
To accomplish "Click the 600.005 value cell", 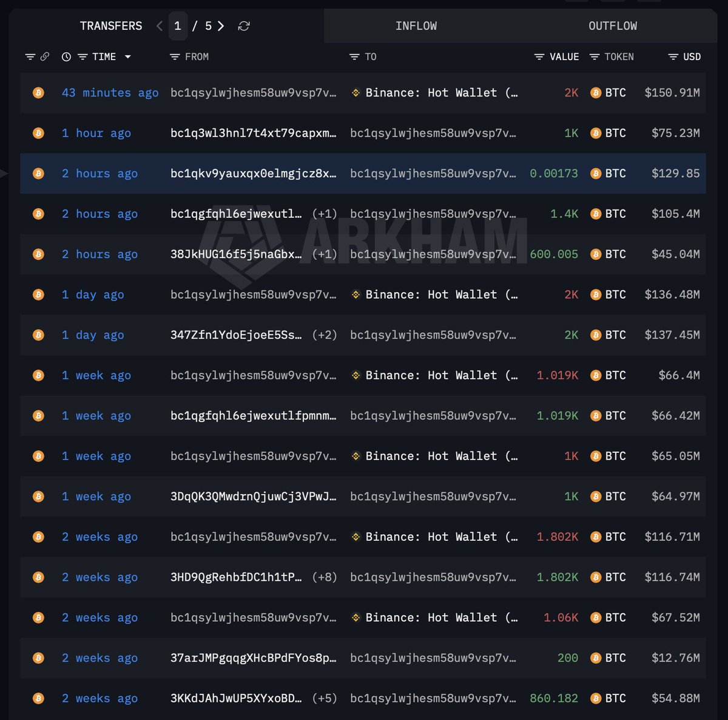I will tap(554, 254).
